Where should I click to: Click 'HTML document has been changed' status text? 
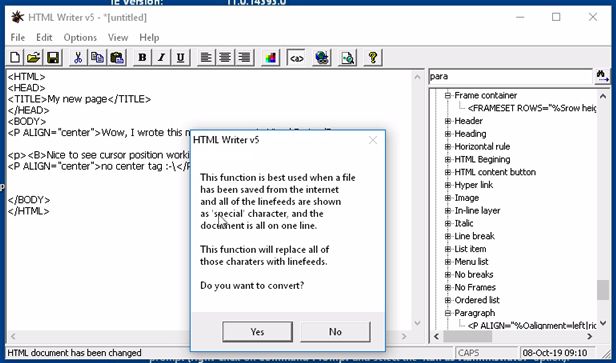pos(74,352)
